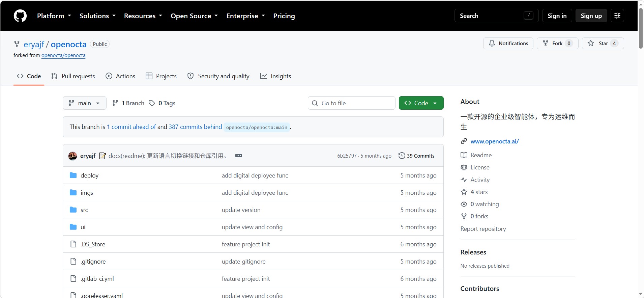Click the Fork icon button
Image resolution: width=644 pixels, height=298 pixels.
545,43
